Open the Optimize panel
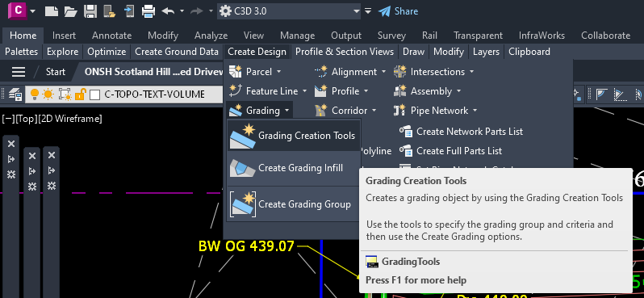The width and height of the screenshot is (644, 298). tap(107, 52)
